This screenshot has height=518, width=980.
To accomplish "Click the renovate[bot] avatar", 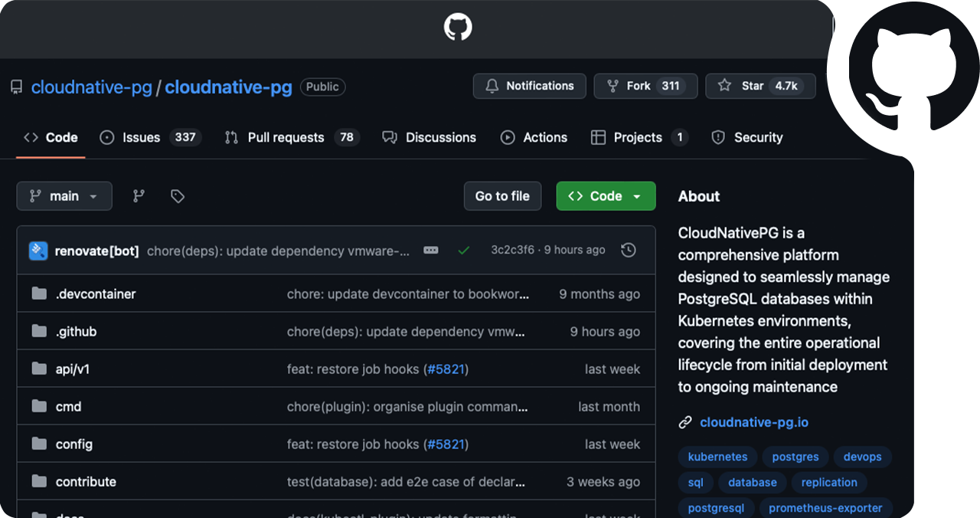I will [38, 251].
